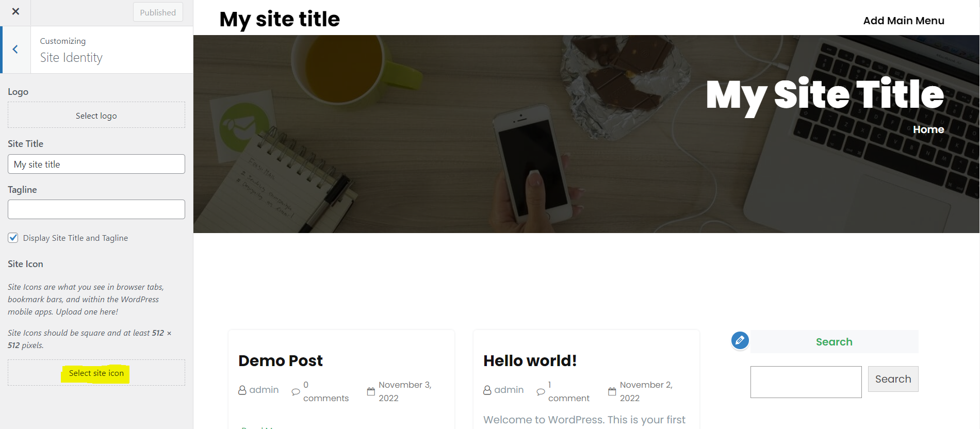Toggle Display Site Title and Tagline checkbox

tap(13, 238)
